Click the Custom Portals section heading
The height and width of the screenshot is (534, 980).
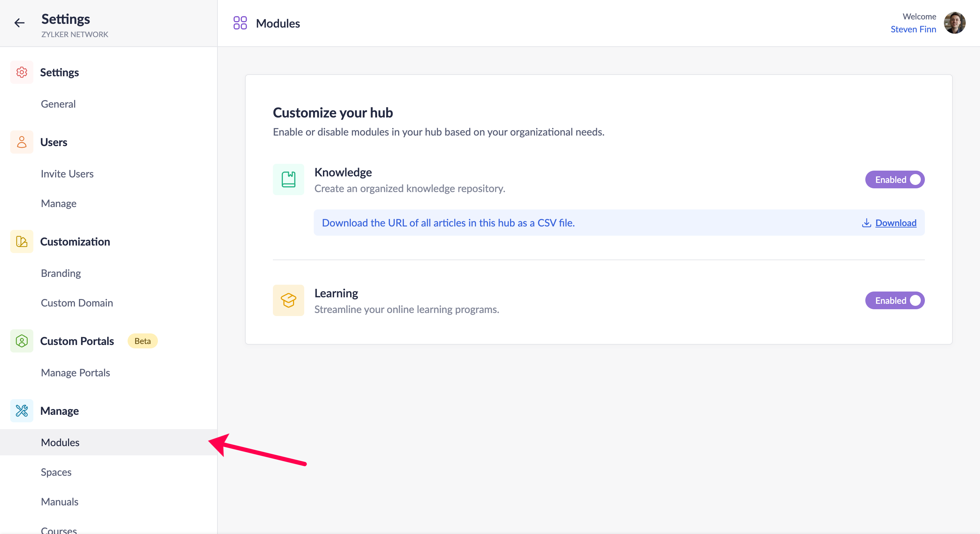[77, 341]
